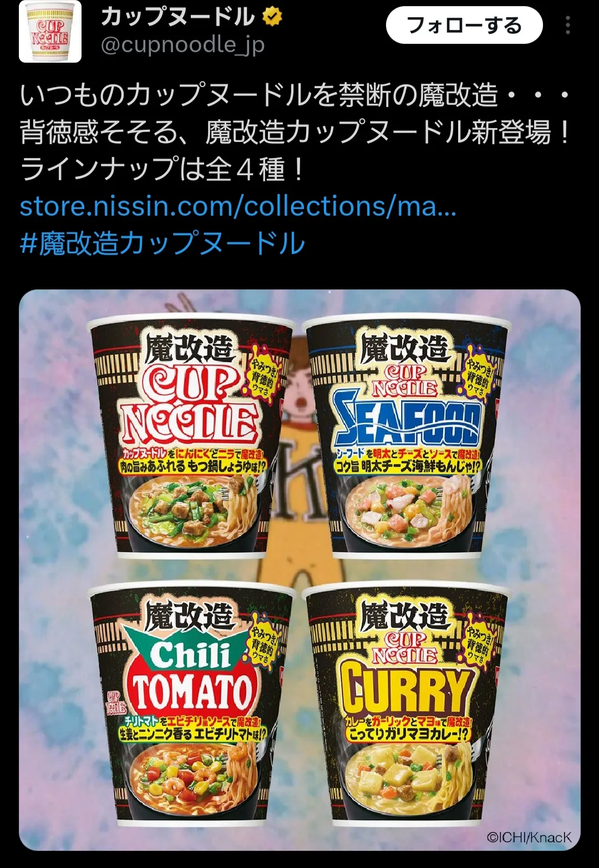Open the Cup Noodle profile avatar

point(50,32)
